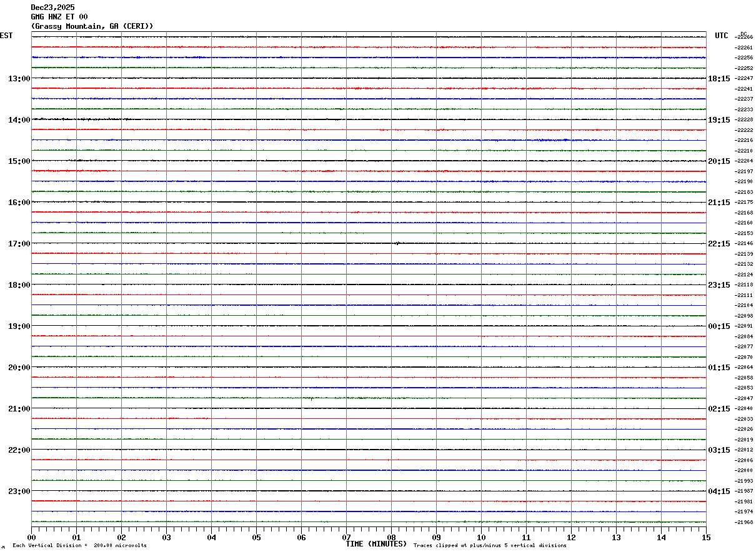Click the 04:15 UTC time label
The width and height of the screenshot is (756, 554).
(x=719, y=491)
